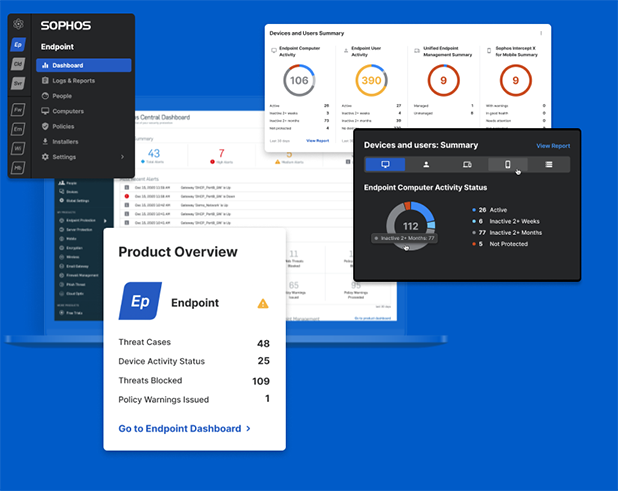The width and height of the screenshot is (618, 491).
Task: Select the Em email product icon
Action: click(x=18, y=129)
